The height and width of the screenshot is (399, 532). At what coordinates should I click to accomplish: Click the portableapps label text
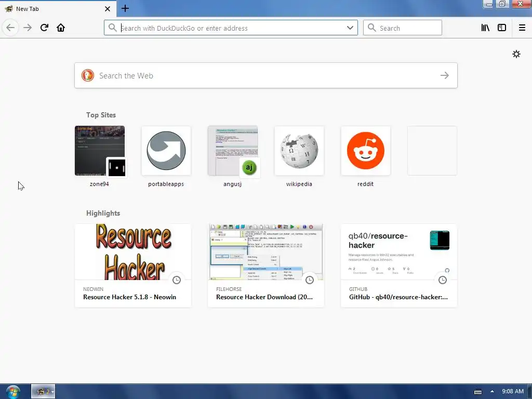(166, 184)
